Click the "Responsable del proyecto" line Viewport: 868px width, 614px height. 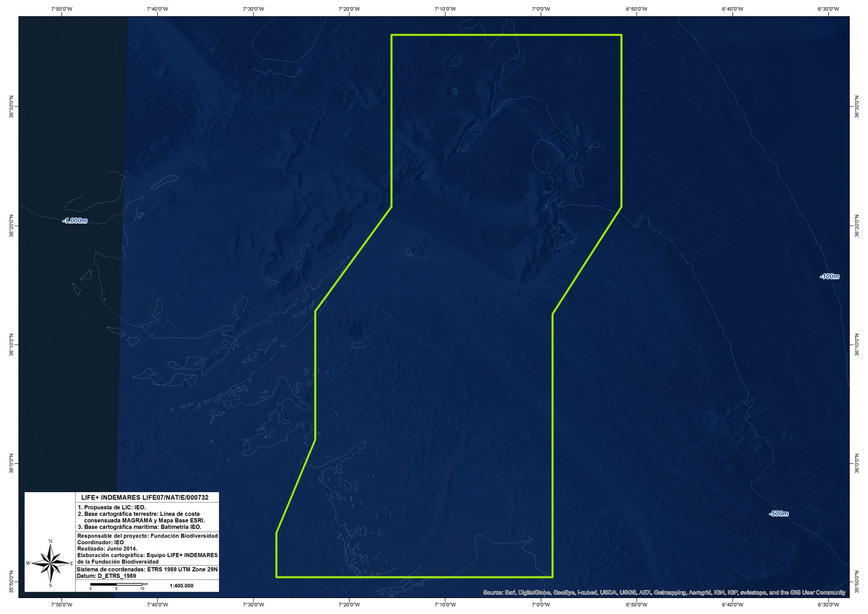tap(147, 536)
